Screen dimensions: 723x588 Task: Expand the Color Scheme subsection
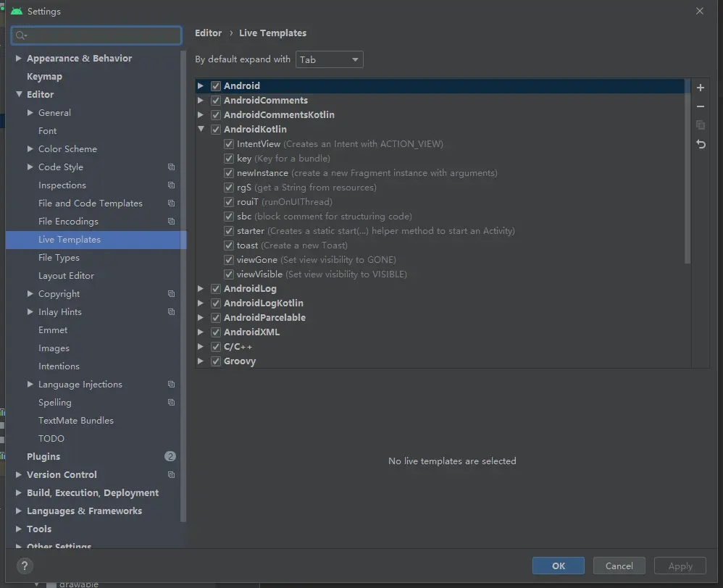[30, 149]
